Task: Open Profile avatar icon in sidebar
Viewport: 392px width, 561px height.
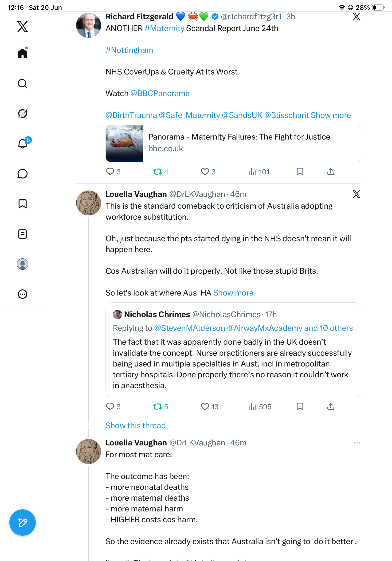Action: pyautogui.click(x=23, y=264)
